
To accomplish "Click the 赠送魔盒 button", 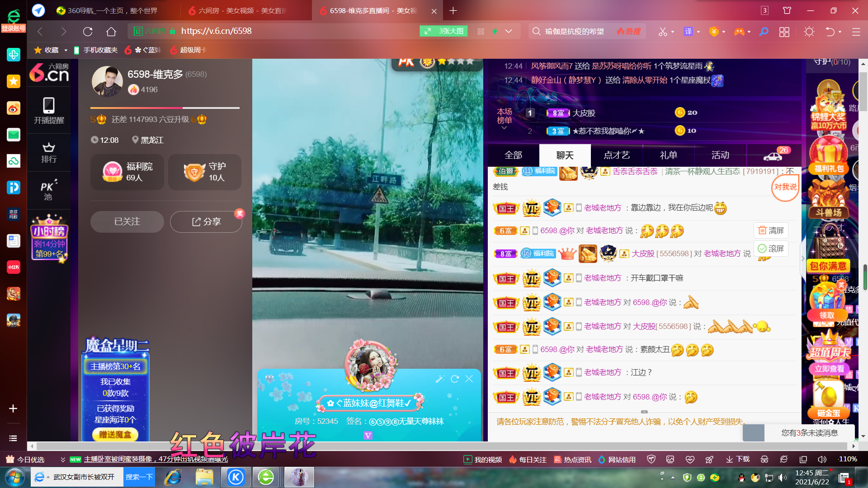I will click(115, 434).
